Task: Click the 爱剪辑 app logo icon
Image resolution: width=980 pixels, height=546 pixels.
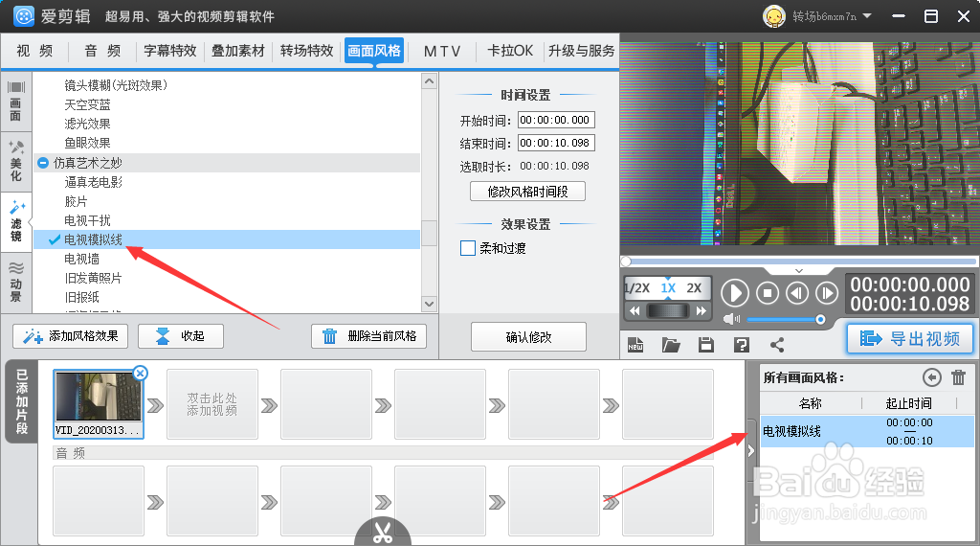Action: click(x=24, y=16)
